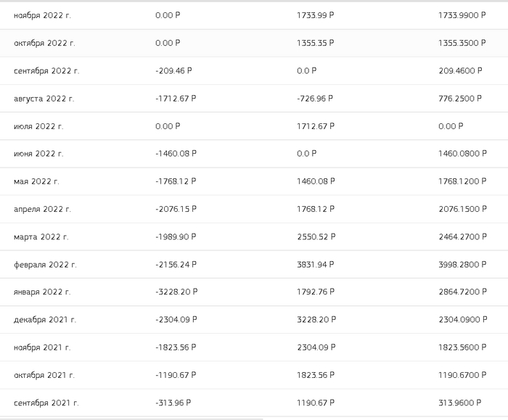
Task: Click the "февраля 2022 г." month cell
Action: 45,265
